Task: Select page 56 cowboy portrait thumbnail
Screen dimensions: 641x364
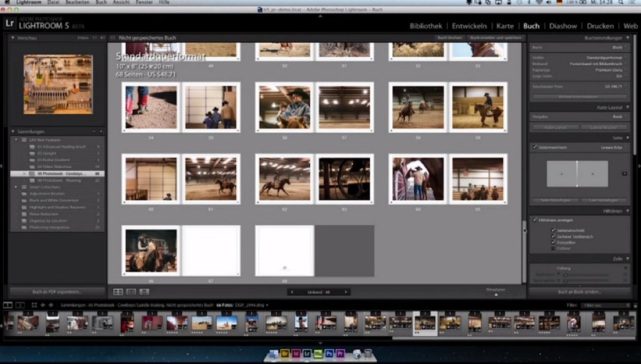Action: (284, 107)
